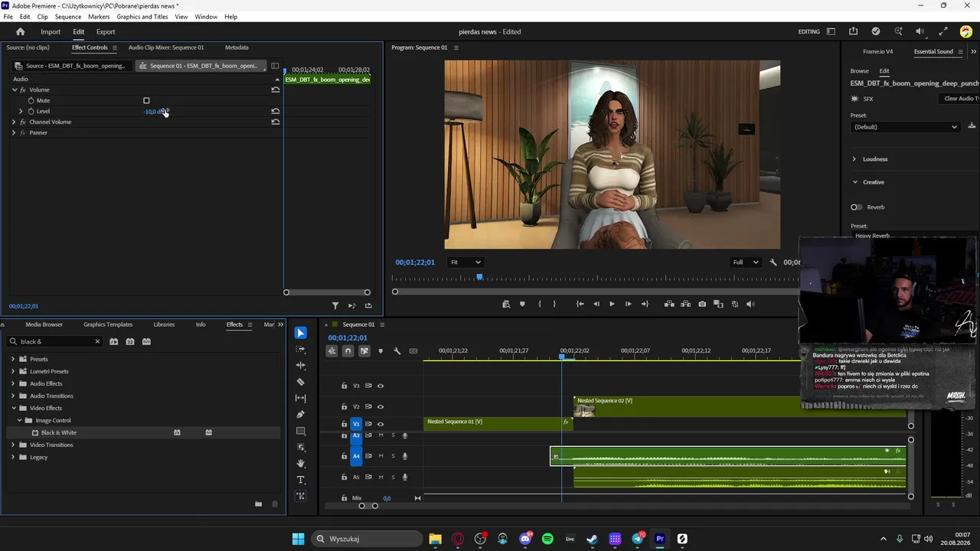This screenshot has width=980, height=551.
Task: Expand the Loudness section
Action: (x=854, y=159)
